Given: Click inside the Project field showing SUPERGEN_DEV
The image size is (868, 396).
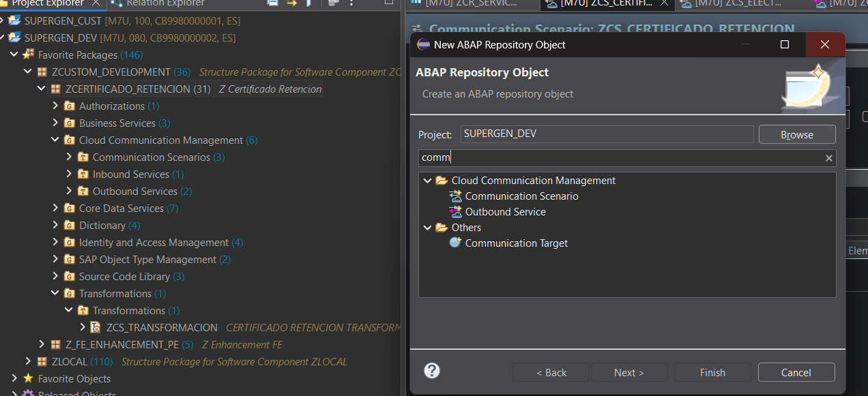Looking at the screenshot, I should [x=606, y=134].
